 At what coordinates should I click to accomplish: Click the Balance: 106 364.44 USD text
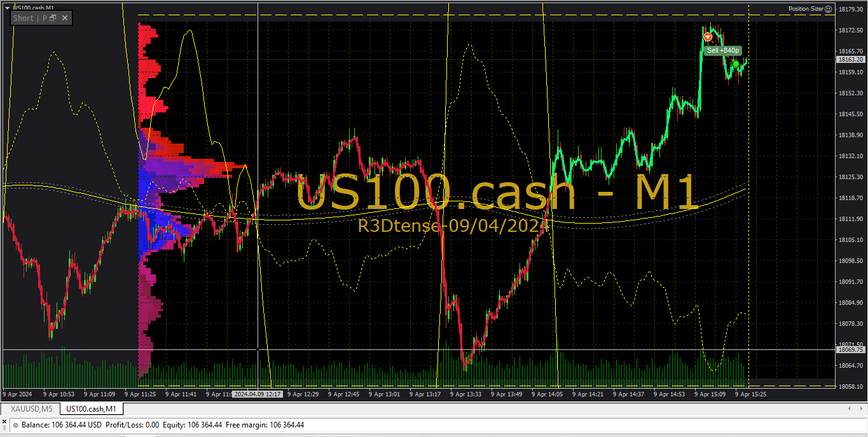62,425
